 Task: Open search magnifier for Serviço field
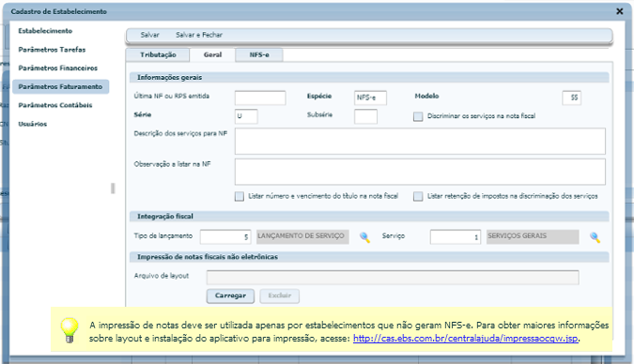595,237
